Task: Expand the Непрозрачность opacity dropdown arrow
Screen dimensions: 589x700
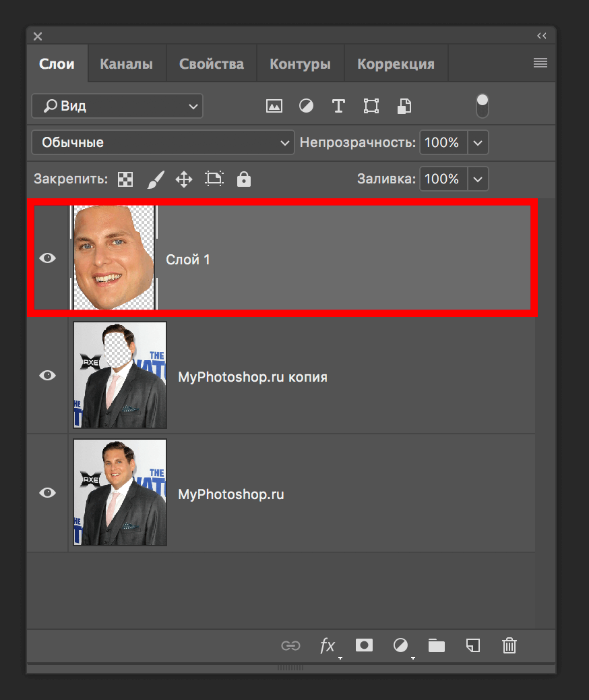Action: pyautogui.click(x=478, y=142)
